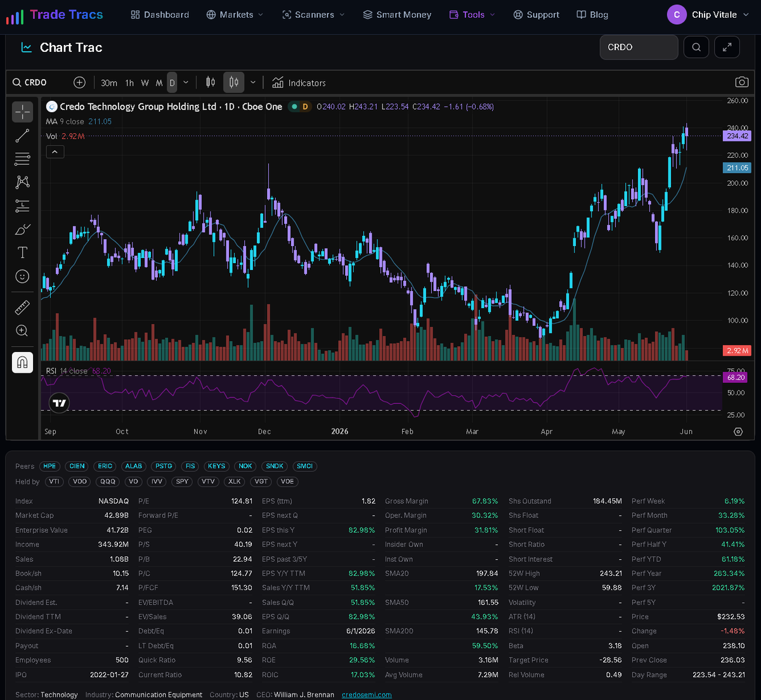Image resolution: width=761 pixels, height=700 pixels.
Task: Select the candles chart style icon
Action: pos(234,82)
